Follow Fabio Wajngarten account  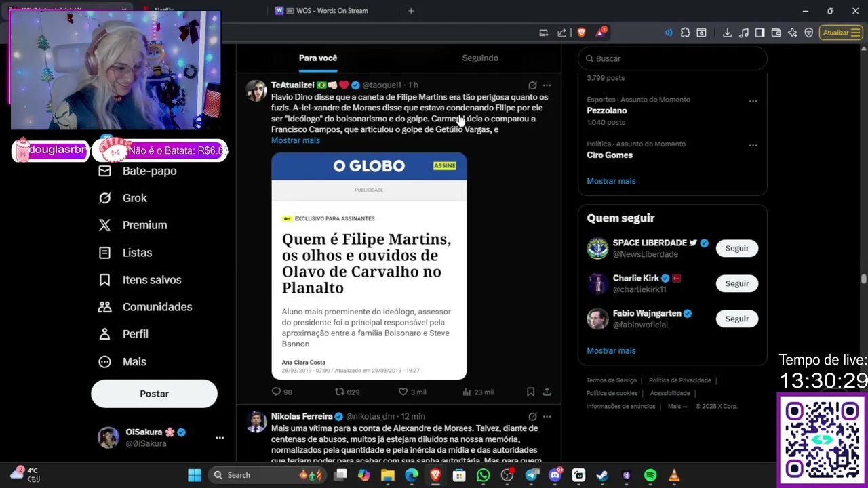click(736, 319)
